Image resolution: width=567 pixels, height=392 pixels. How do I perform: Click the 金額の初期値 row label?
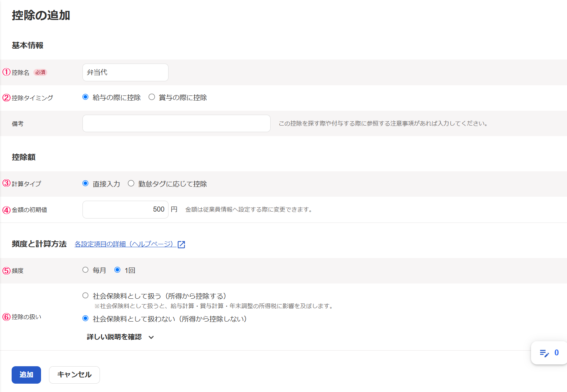(x=29, y=210)
